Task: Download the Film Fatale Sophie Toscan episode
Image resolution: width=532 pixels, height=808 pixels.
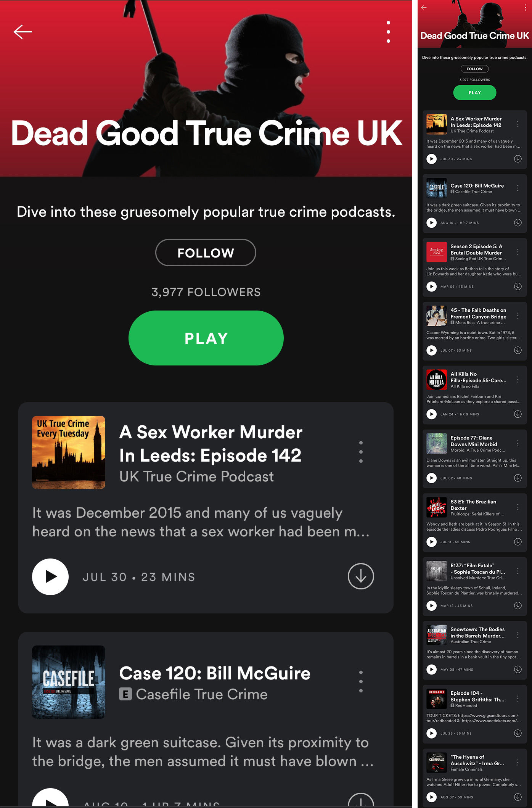Action: [x=518, y=605]
